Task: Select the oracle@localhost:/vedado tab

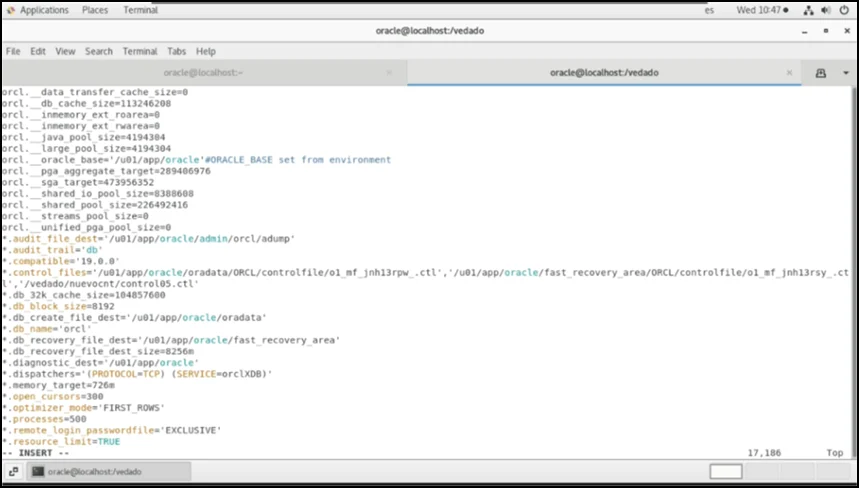Action: [x=604, y=72]
